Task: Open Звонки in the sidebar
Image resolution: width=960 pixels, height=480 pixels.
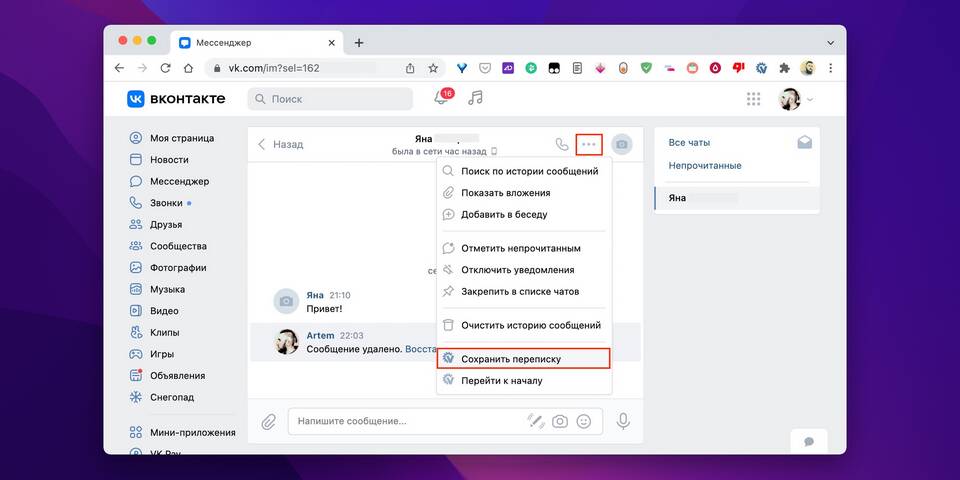Action: 160,203
